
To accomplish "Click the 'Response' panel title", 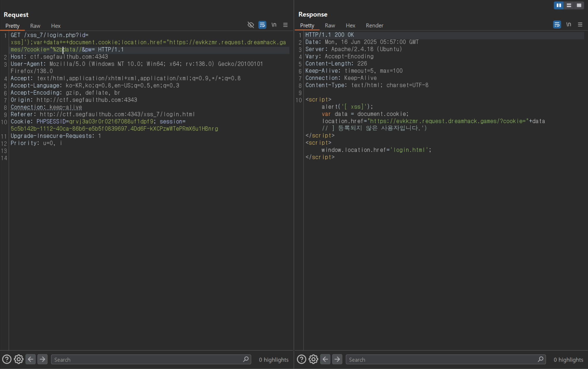I will pyautogui.click(x=313, y=14).
